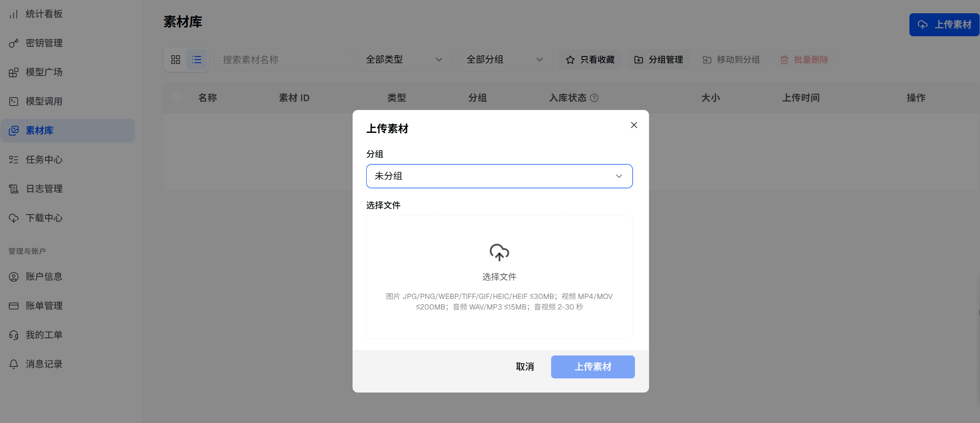980x423 pixels.
Task: Toggle the 只看收藏 star filter
Action: point(590,60)
